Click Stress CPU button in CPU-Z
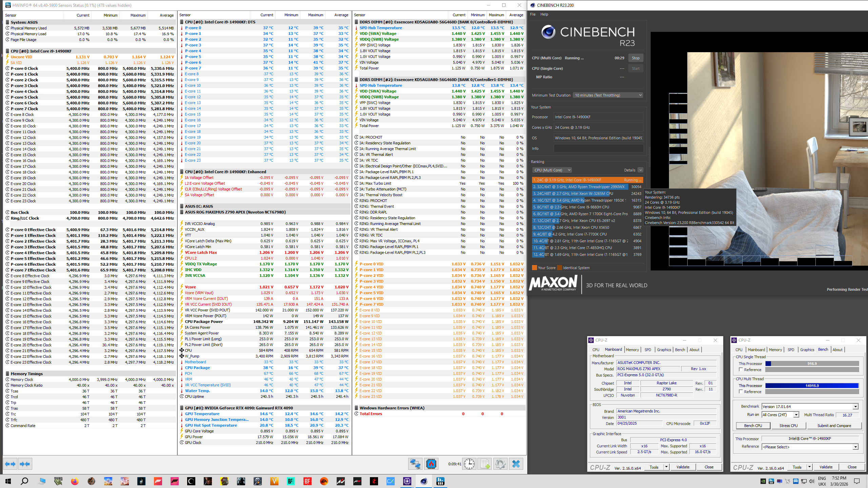Viewport: 868px width, 488px height. click(x=789, y=426)
